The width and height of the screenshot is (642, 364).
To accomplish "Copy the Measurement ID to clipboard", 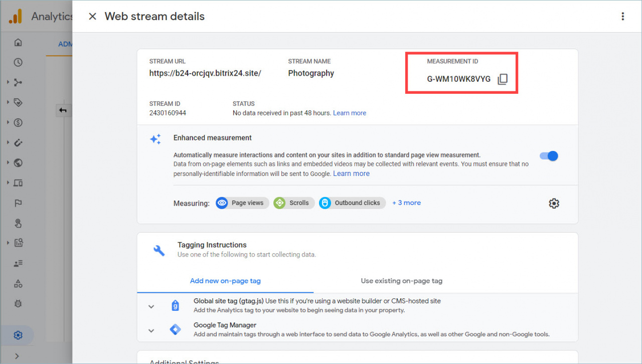I will click(x=503, y=79).
